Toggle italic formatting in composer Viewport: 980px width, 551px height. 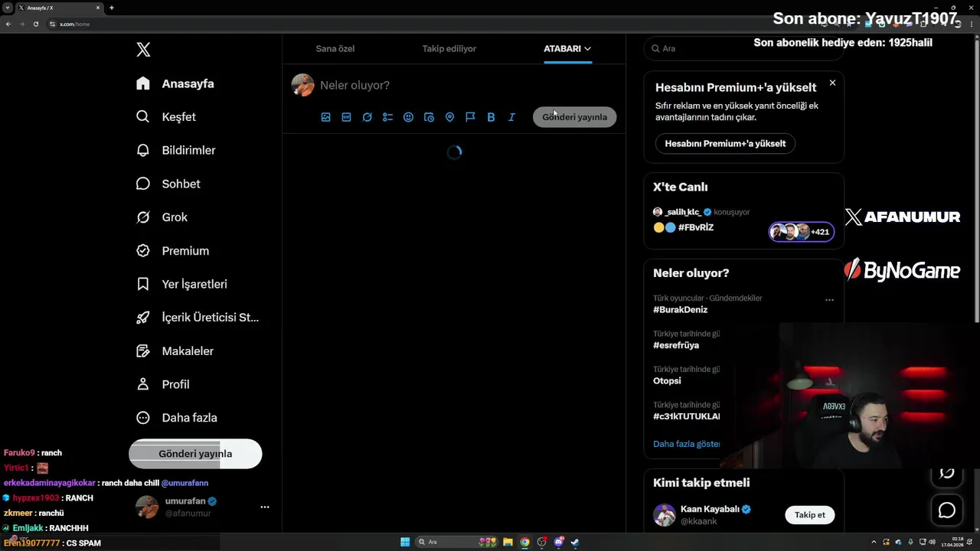(511, 117)
